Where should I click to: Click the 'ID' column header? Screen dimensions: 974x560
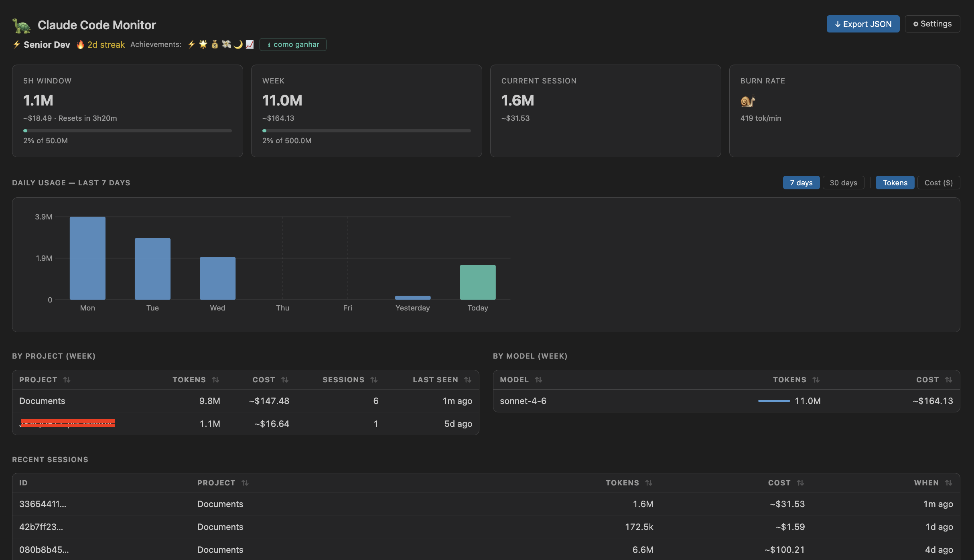pyautogui.click(x=23, y=483)
